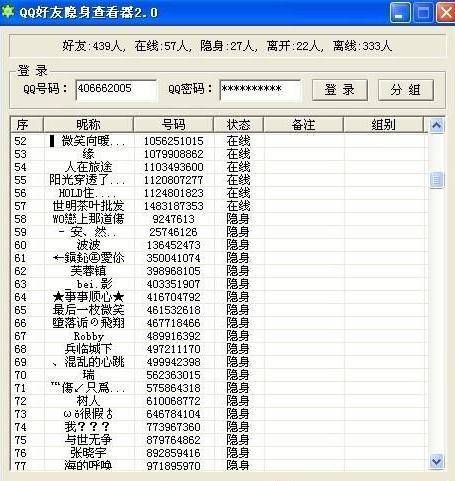Click the number 1124801823

pyautogui.click(x=173, y=193)
